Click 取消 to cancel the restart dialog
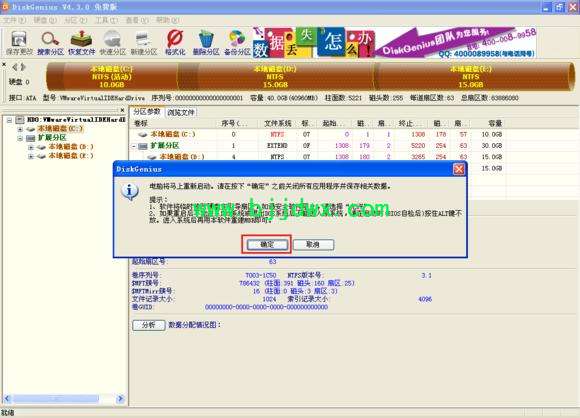 click(313, 244)
